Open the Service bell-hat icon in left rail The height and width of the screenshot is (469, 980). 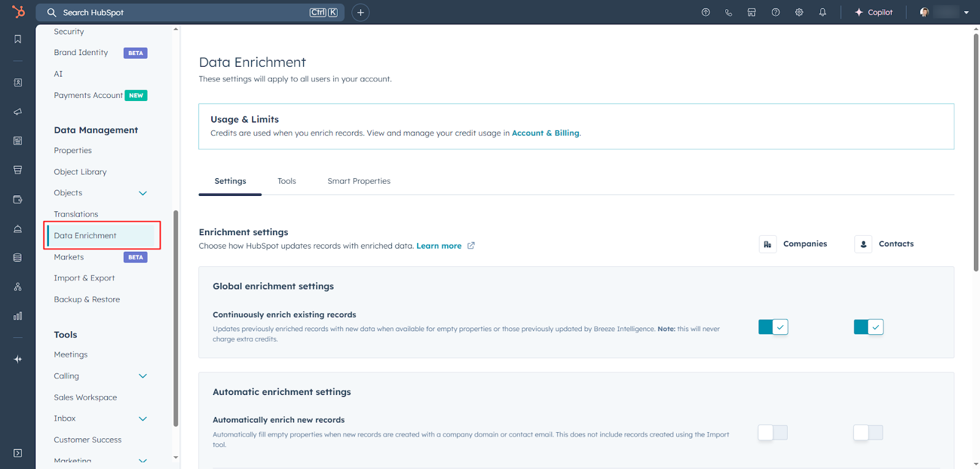pos(18,229)
